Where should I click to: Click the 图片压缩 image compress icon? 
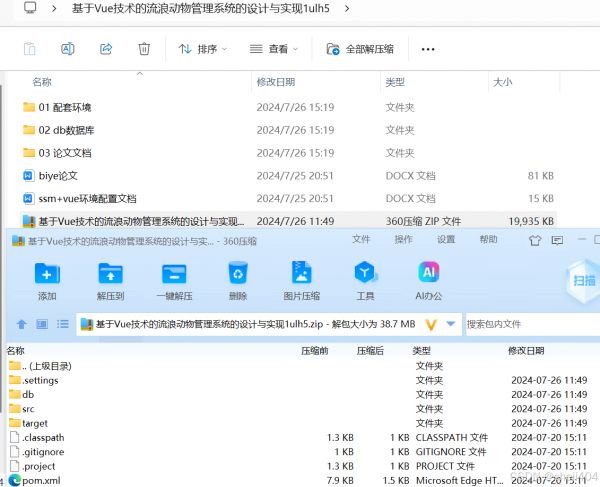click(x=302, y=281)
